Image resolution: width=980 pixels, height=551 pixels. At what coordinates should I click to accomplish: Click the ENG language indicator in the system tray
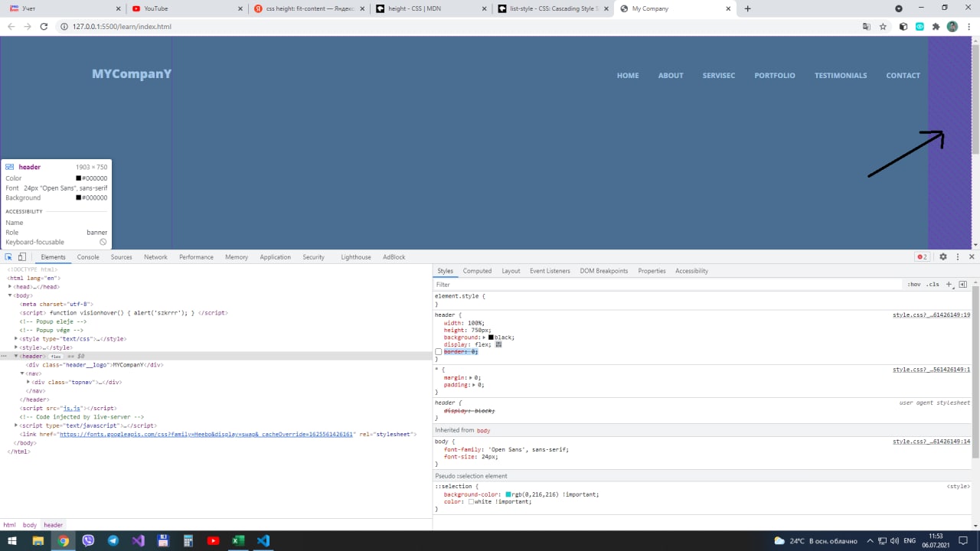(x=910, y=541)
